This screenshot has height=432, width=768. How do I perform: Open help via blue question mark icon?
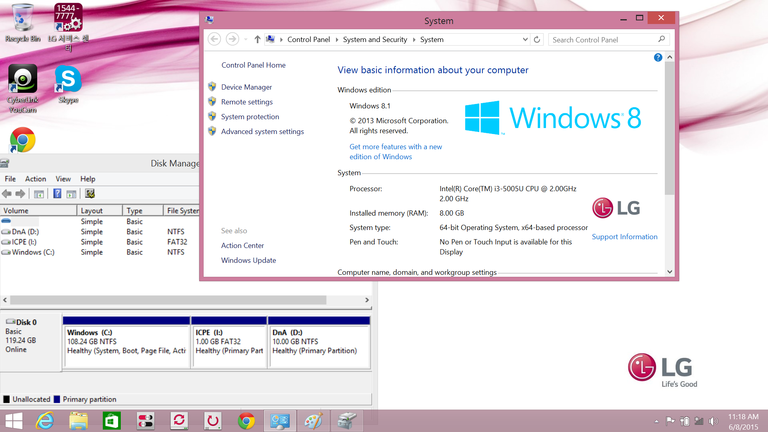[x=658, y=57]
